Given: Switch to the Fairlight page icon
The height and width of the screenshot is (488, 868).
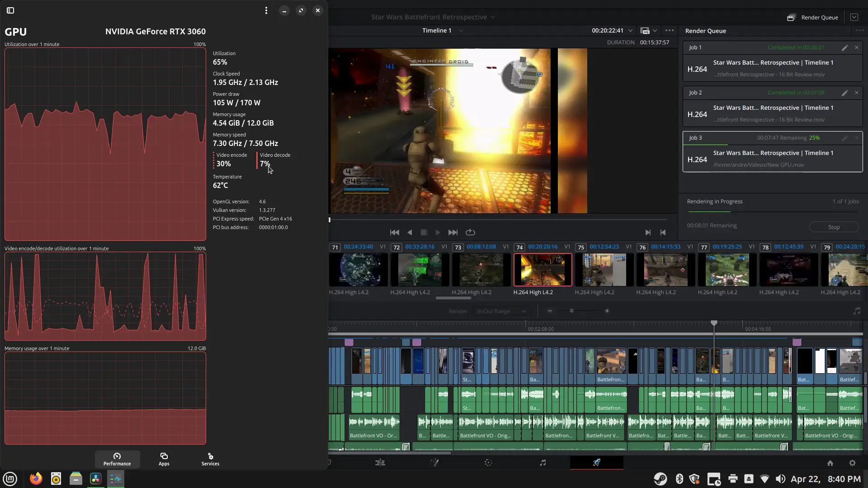Looking at the screenshot, I should (x=543, y=463).
